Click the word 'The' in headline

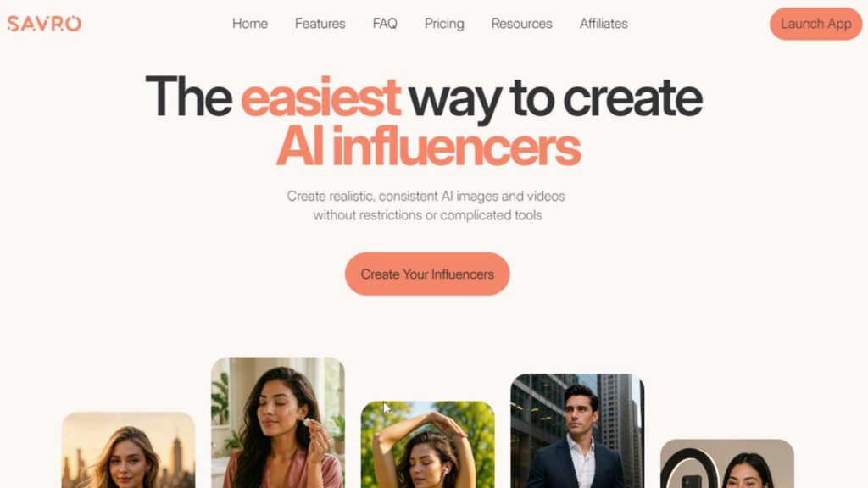(x=189, y=97)
